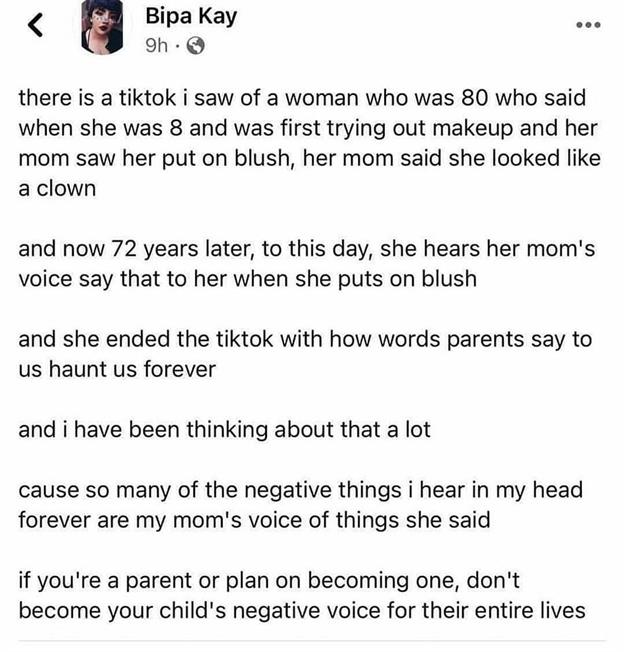This screenshot has height=652, width=624.
Task: Click the paragraph starting 'if you're a parent'
Action: tap(302, 595)
